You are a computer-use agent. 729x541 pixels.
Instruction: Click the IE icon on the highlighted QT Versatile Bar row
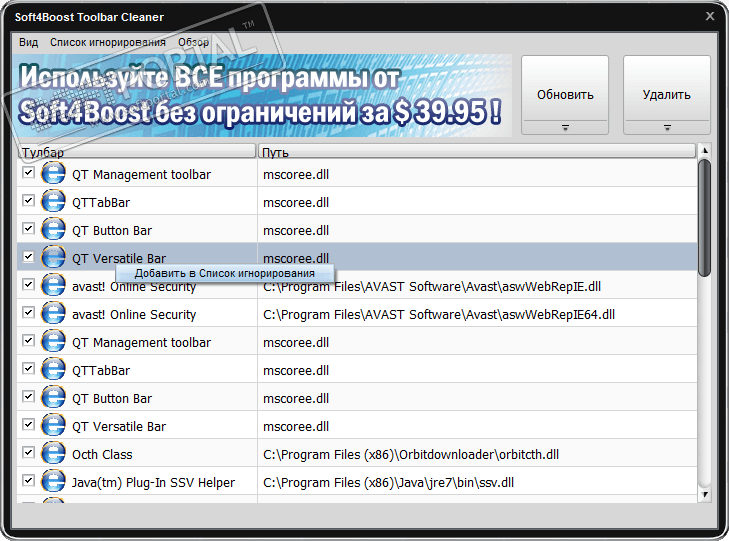click(53, 257)
